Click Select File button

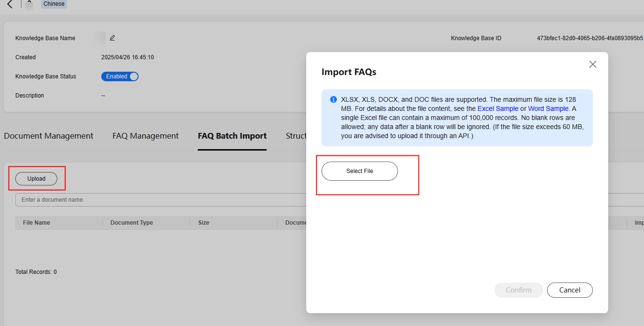point(360,171)
